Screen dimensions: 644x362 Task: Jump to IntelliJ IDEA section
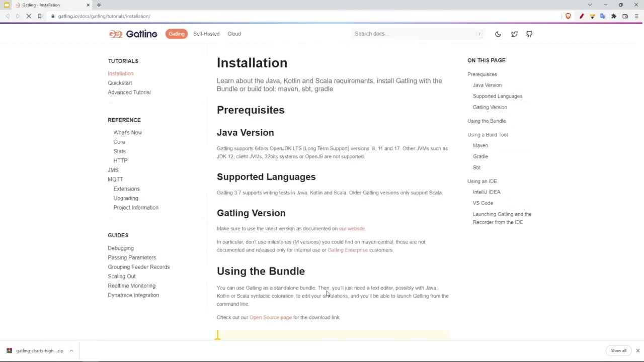tap(487, 192)
